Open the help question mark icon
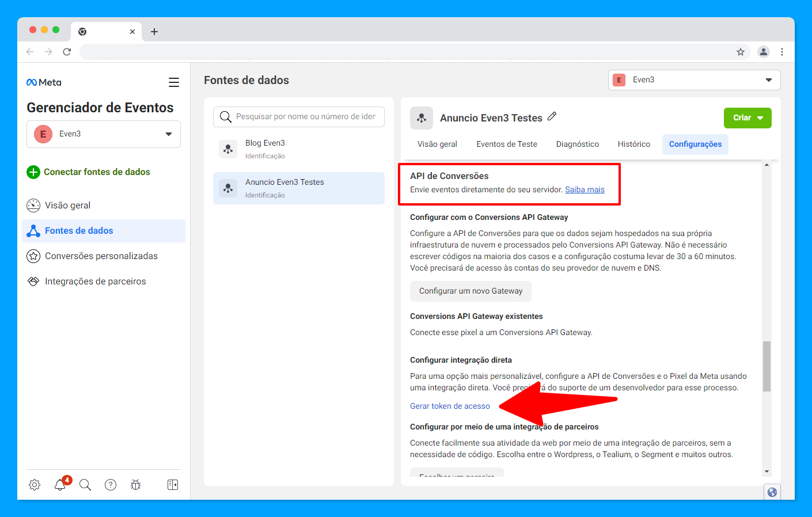The image size is (812, 517). (111, 485)
